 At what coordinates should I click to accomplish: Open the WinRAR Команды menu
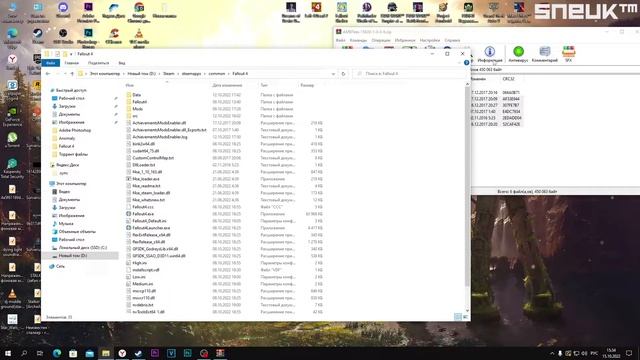(358, 40)
